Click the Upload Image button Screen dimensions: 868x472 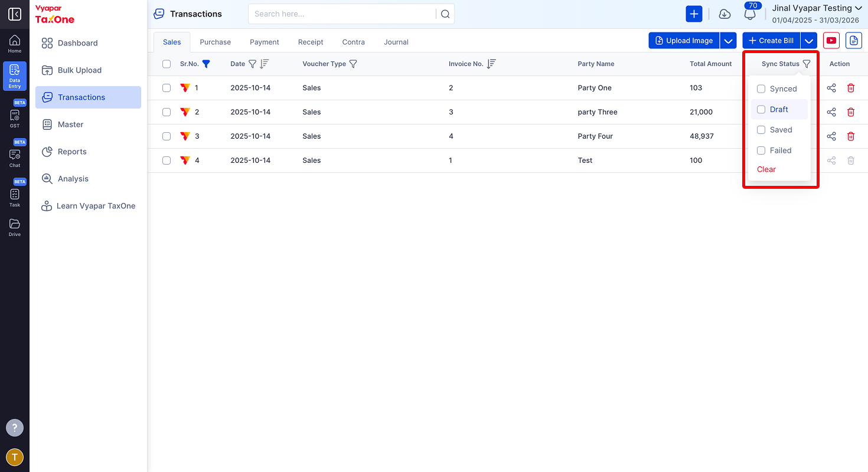click(684, 41)
